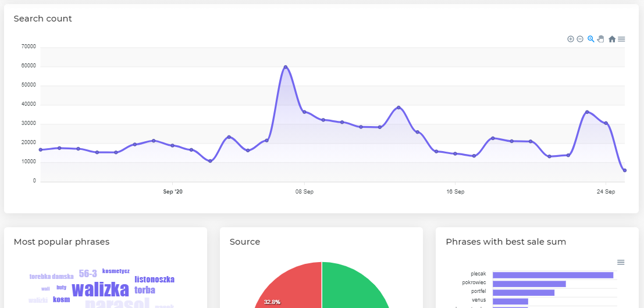Click the data point at 08 Sep

pos(304,112)
